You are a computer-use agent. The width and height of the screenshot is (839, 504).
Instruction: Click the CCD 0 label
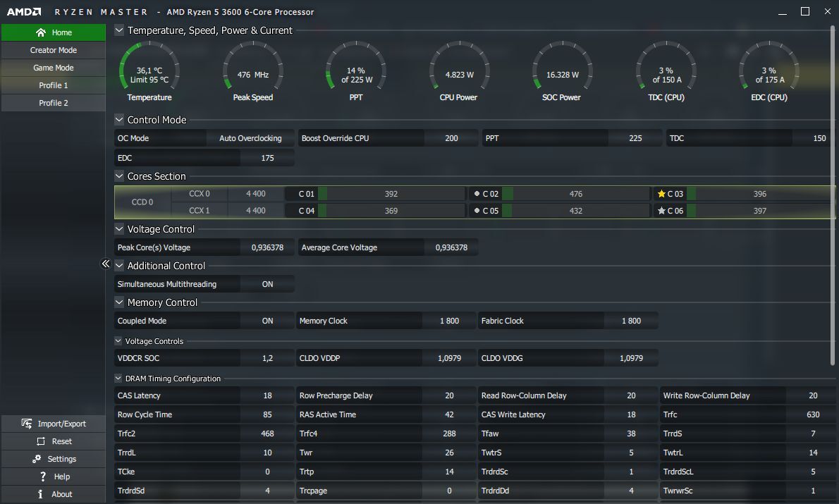142,202
